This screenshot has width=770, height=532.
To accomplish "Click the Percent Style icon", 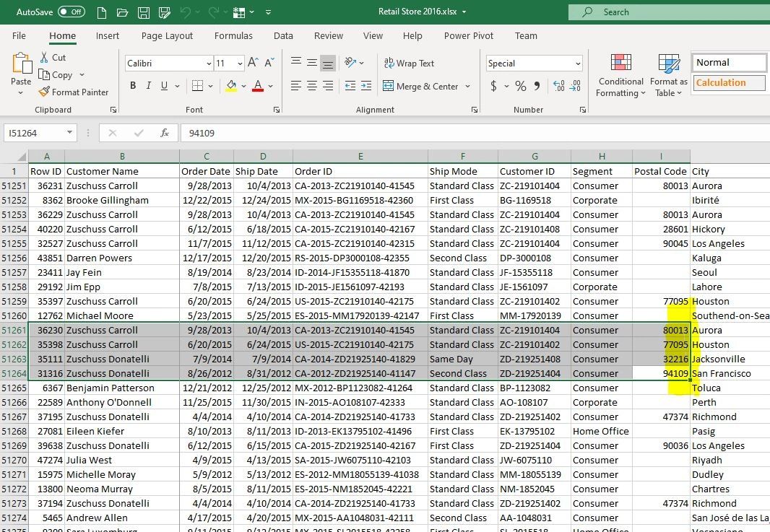I will 520,87.
